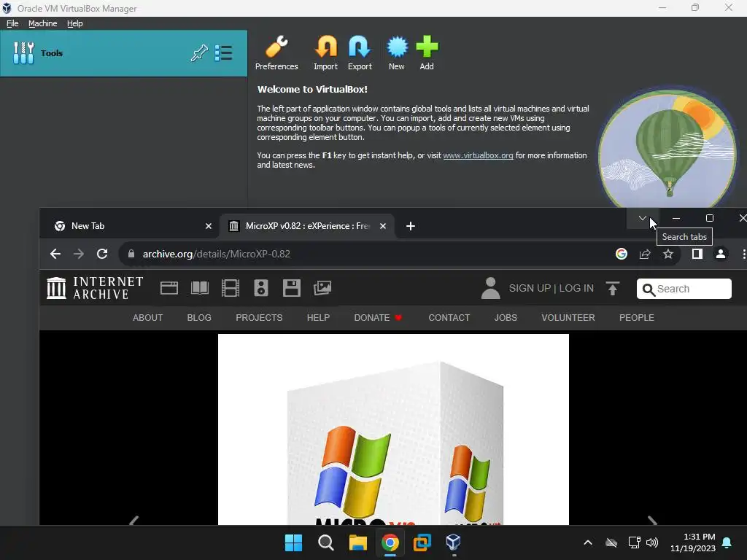Click SIGN UP on Internet Archive
This screenshot has height=560, width=747.
tap(530, 288)
